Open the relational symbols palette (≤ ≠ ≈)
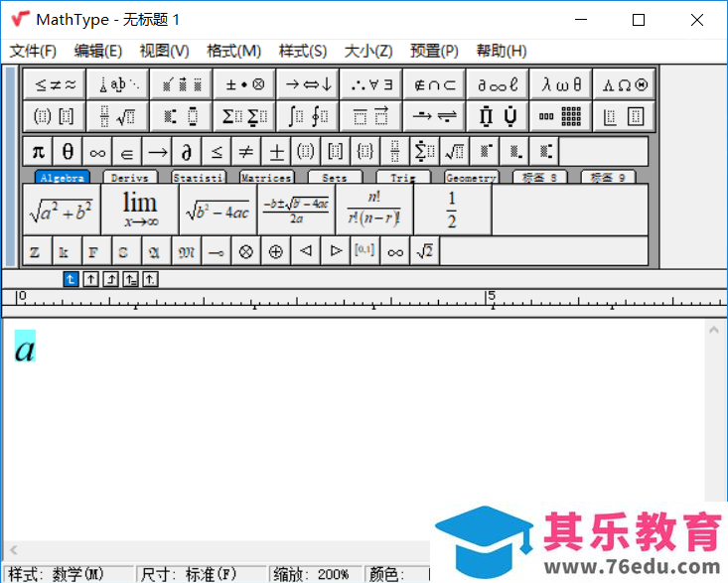The height and width of the screenshot is (583, 728). [55, 84]
